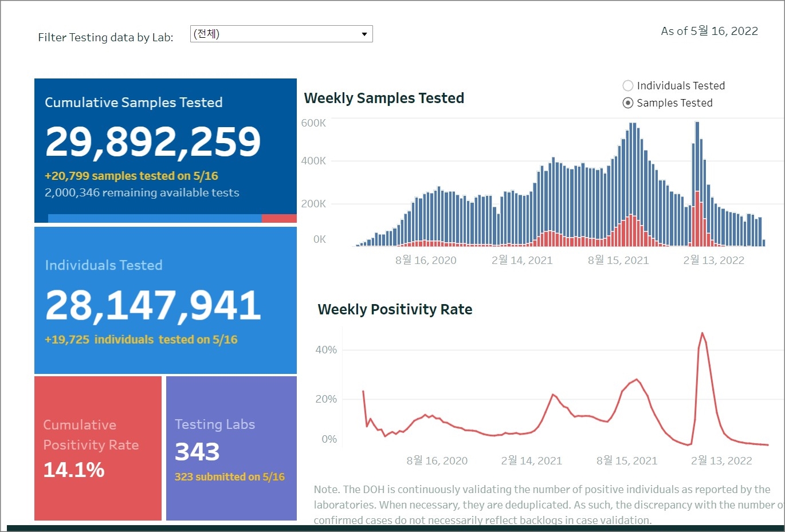The width and height of the screenshot is (785, 532).
Task: Click '+19,725 individuals tested on 5/16' text
Action: (141, 340)
